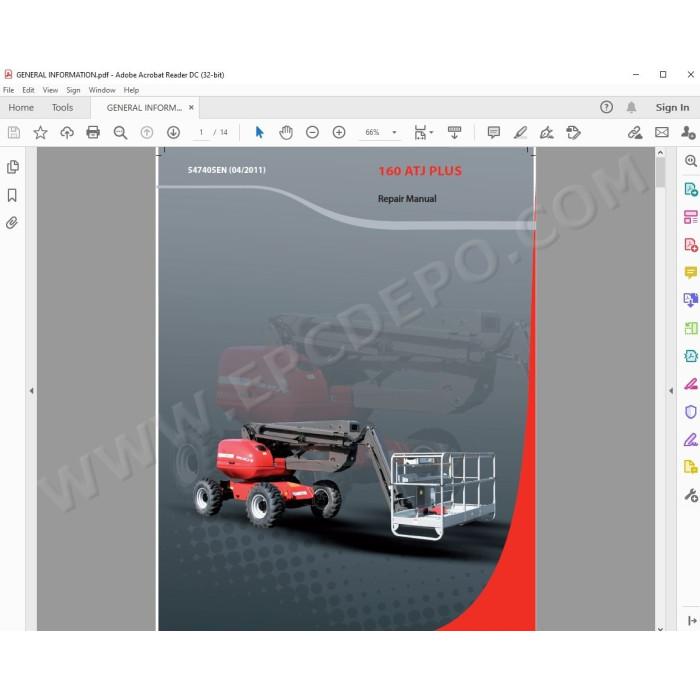Image resolution: width=700 pixels, height=700 pixels.
Task: Print the document with printer icon
Action: click(x=93, y=133)
